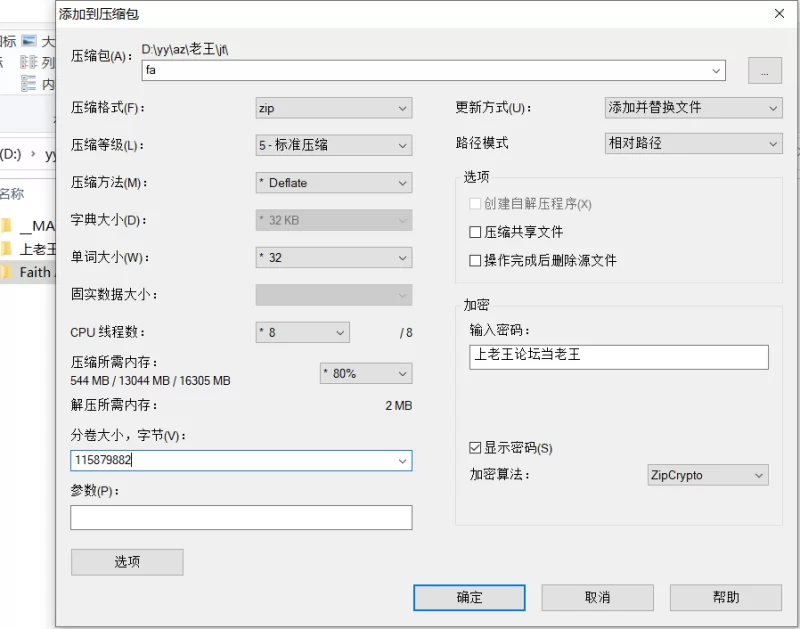Select the 上老王 folder in the Explorer window

point(28,249)
